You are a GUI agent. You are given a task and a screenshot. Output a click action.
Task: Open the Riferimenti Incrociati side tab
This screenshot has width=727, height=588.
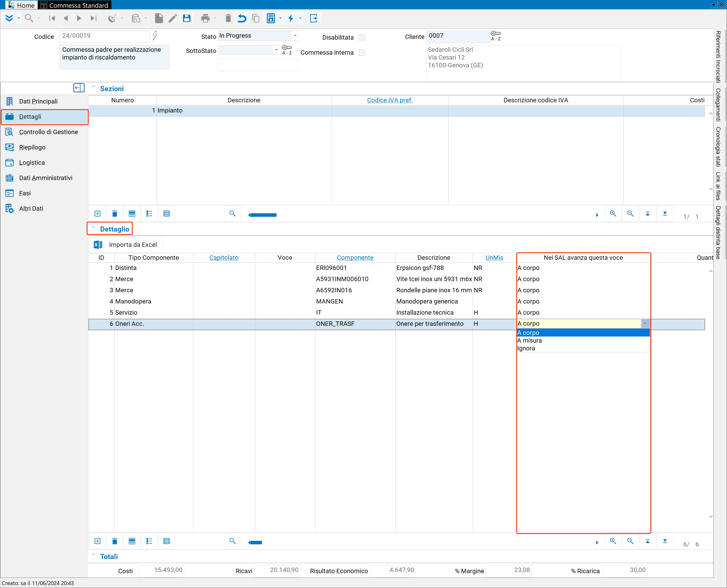click(x=718, y=57)
